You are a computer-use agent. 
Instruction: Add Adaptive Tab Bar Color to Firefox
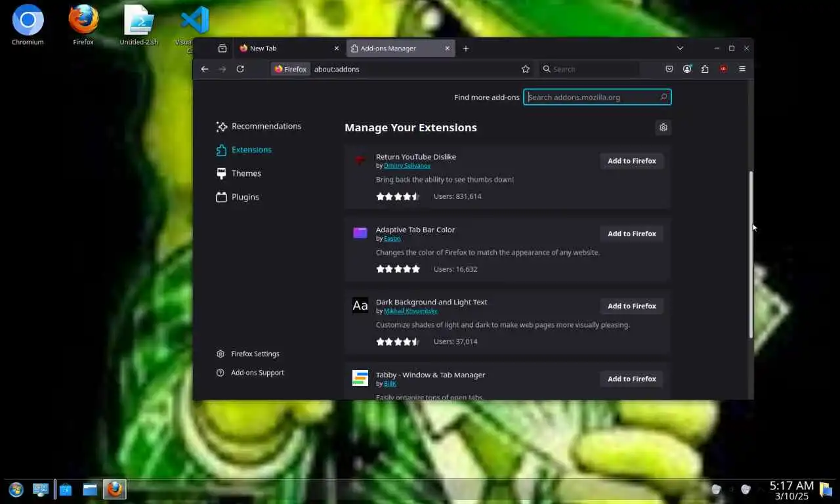pos(632,234)
